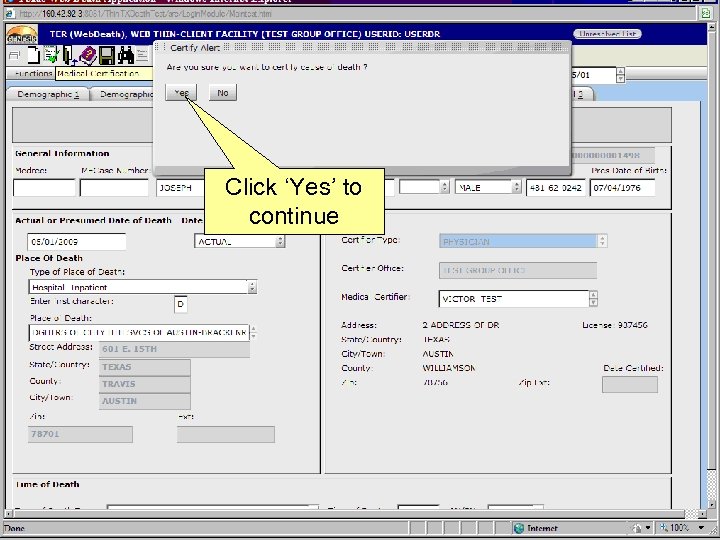This screenshot has height=540, width=720.
Task: Click the City/Town field showing AUSTIN
Action: click(x=145, y=401)
